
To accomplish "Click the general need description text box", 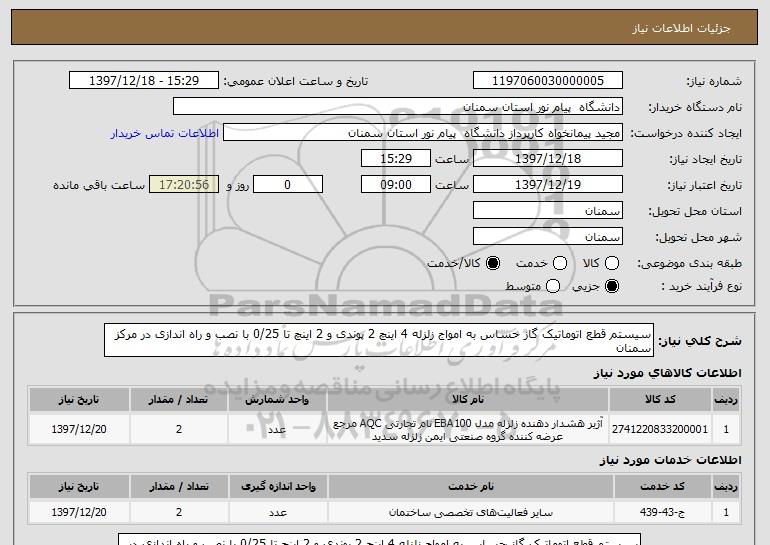I will (379, 340).
